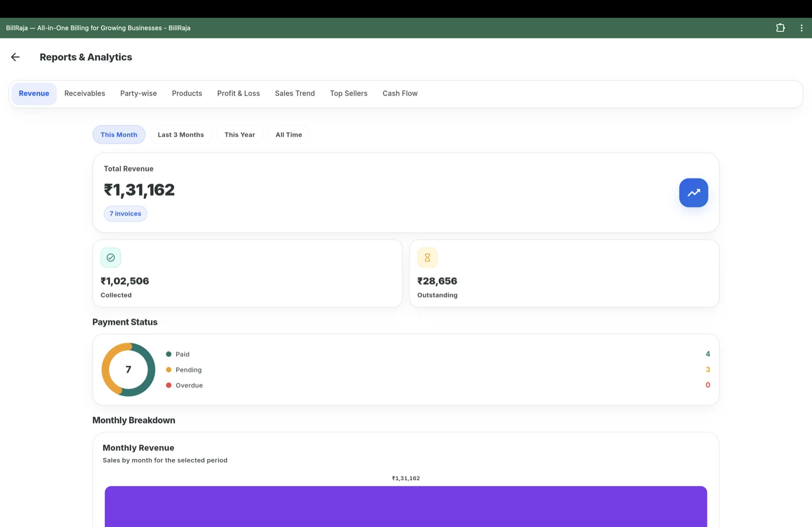Click the payment status donut chart
Screen dimensions: 812x527
click(128, 370)
